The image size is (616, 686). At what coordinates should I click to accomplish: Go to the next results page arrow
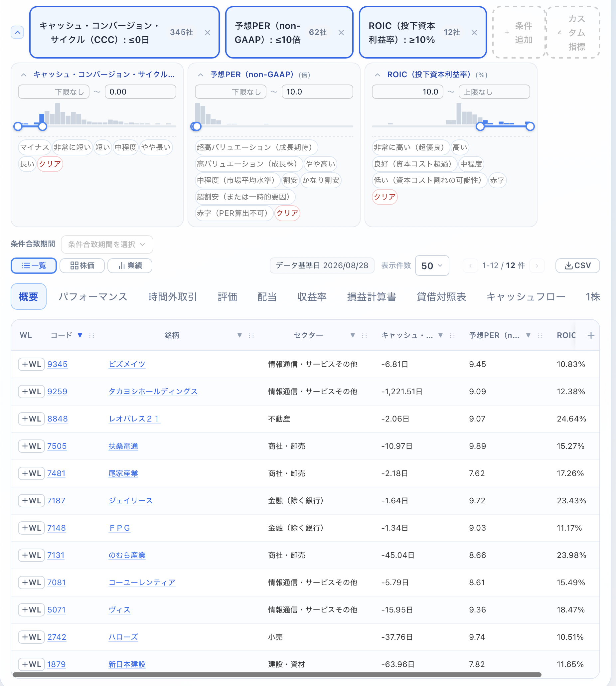pos(537,266)
